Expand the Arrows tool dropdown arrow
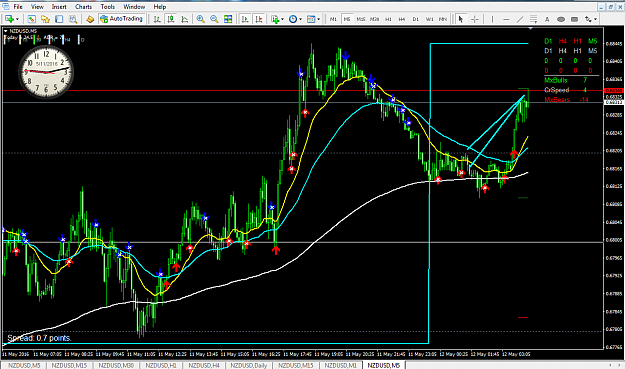The width and height of the screenshot is (625, 369). point(596,19)
